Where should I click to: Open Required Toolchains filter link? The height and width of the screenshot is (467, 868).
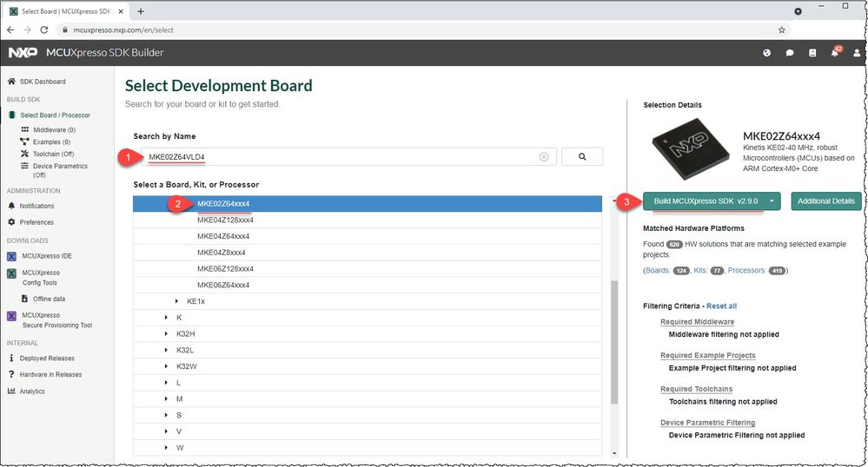click(x=696, y=389)
